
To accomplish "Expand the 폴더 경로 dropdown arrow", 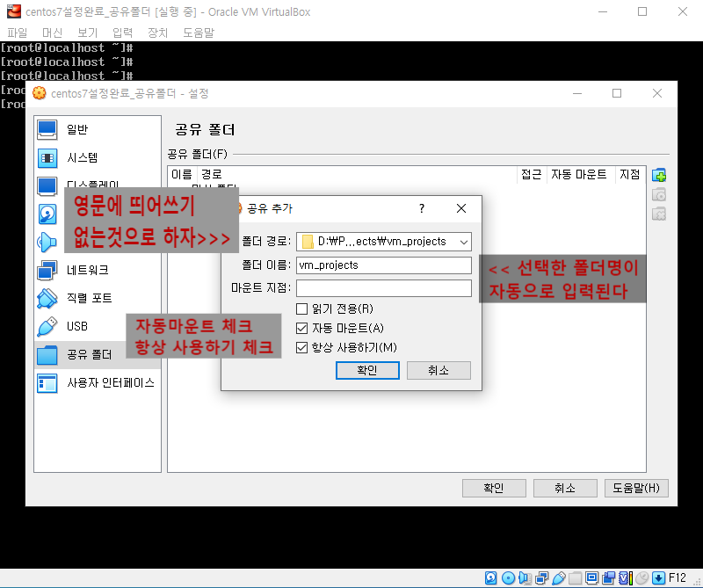I will click(x=464, y=243).
